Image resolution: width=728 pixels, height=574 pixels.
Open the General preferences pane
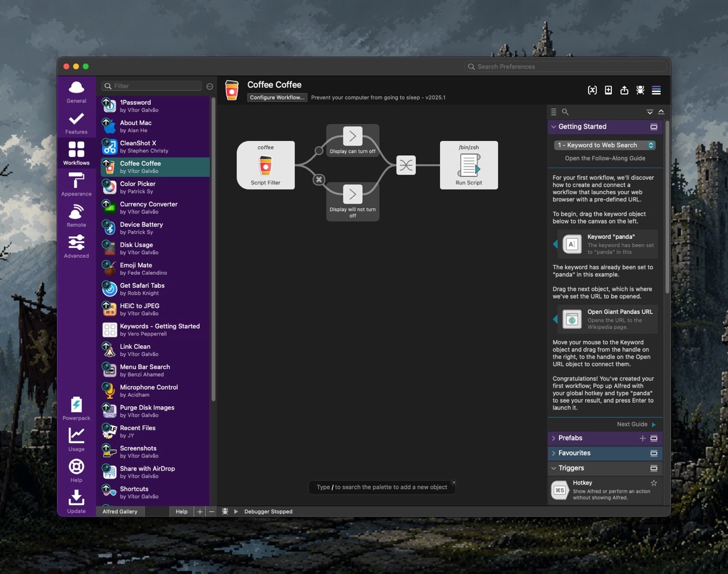pyautogui.click(x=76, y=92)
